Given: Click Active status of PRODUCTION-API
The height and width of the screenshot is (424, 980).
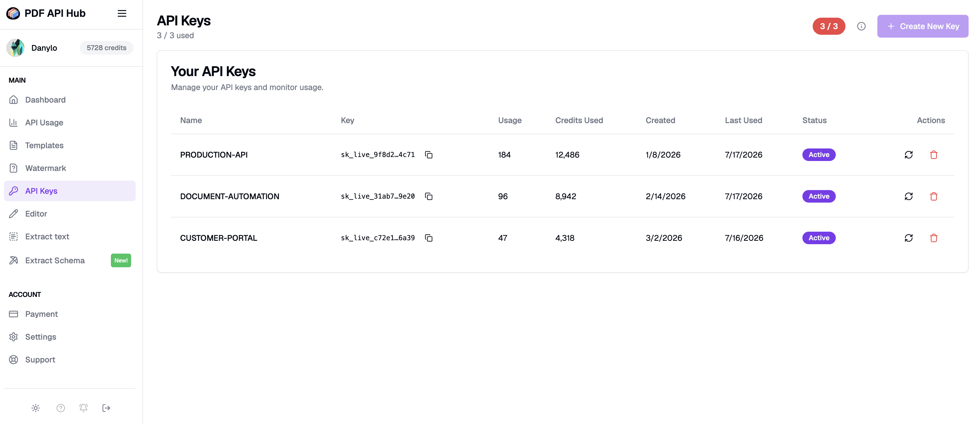Looking at the screenshot, I should pos(819,155).
